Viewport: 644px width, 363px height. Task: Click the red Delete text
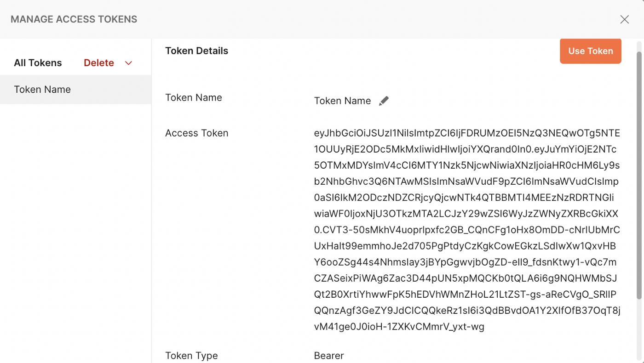(99, 63)
